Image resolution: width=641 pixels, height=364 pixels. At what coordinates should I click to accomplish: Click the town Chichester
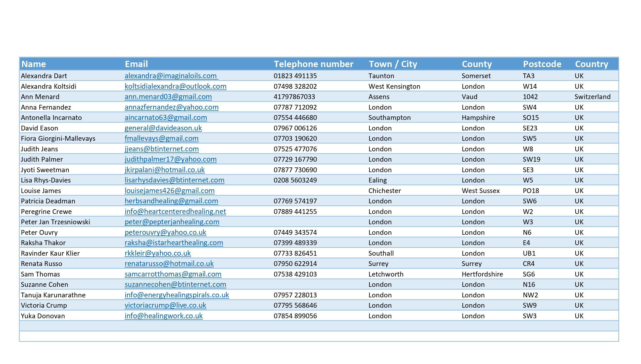(x=385, y=191)
